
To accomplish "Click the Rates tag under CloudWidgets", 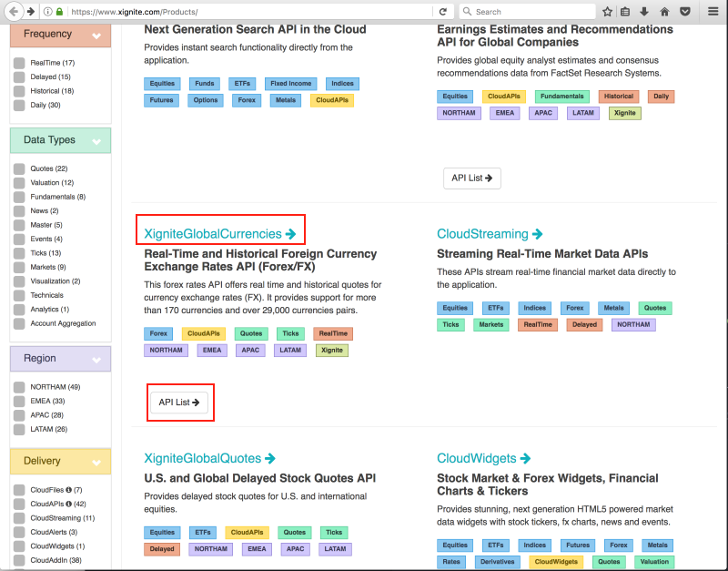I will 450,562.
